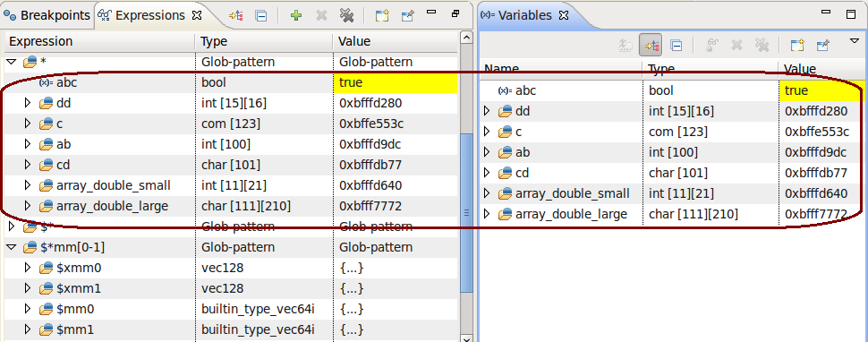868x342 pixels.
Task: Select abc row in Variables view
Action: (672, 90)
